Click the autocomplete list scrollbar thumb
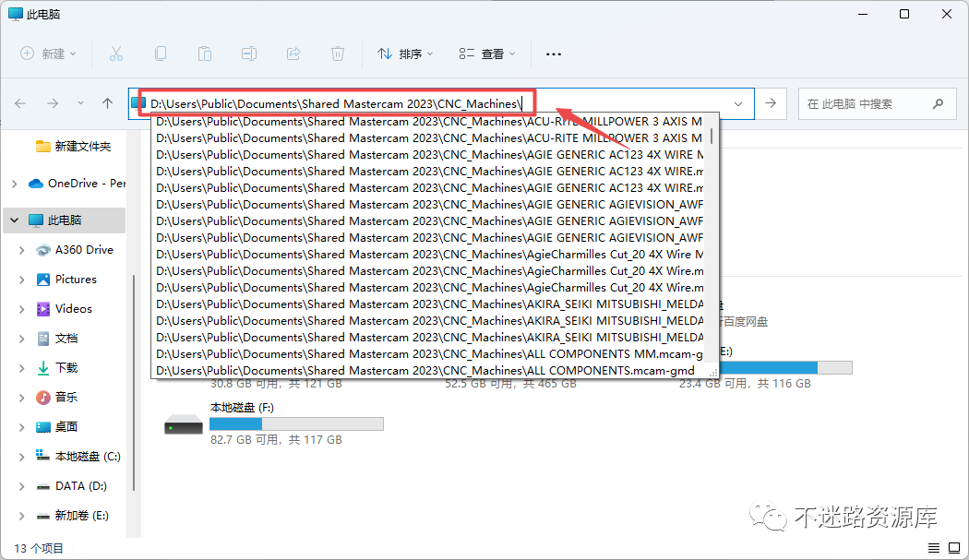The height and width of the screenshot is (560, 969). [x=712, y=136]
